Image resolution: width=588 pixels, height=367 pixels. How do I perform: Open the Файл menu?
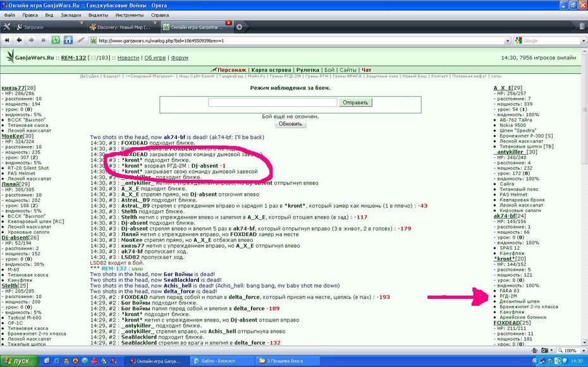pyautogui.click(x=9, y=15)
